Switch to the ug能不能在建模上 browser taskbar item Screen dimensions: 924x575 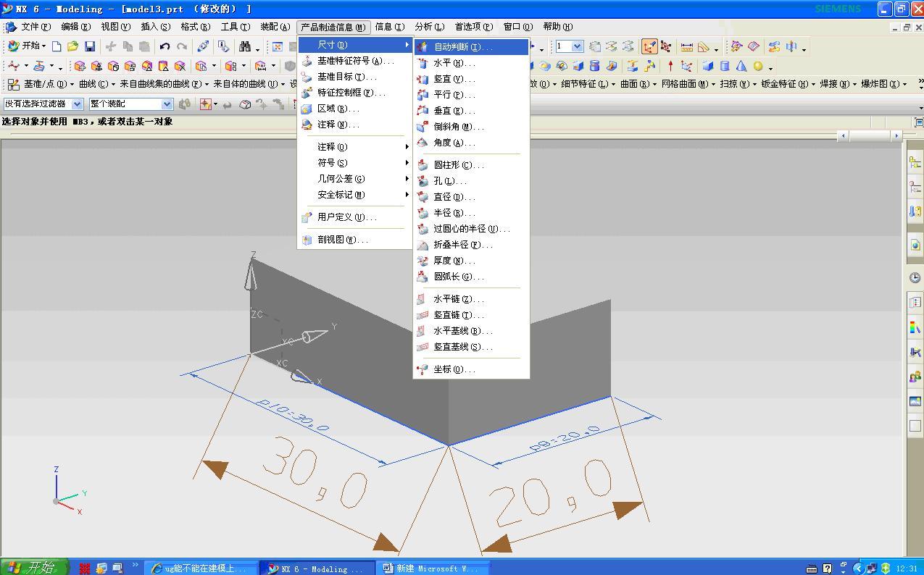(201, 568)
